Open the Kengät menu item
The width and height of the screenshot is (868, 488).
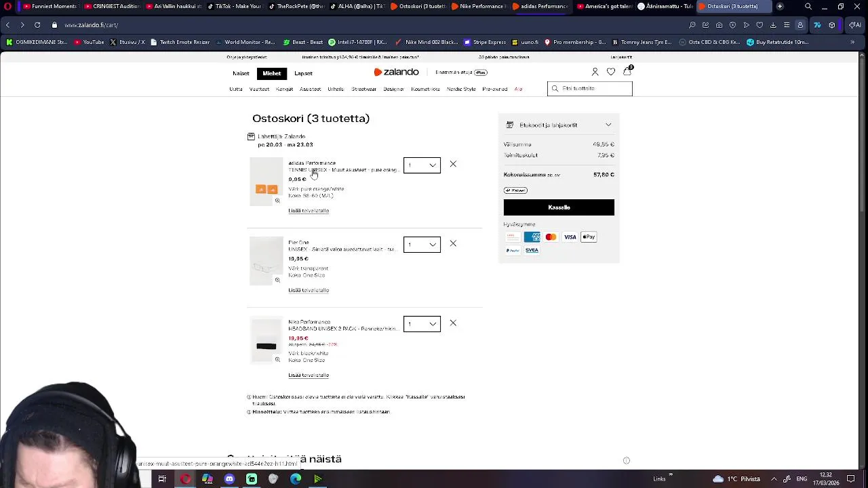[284, 89]
